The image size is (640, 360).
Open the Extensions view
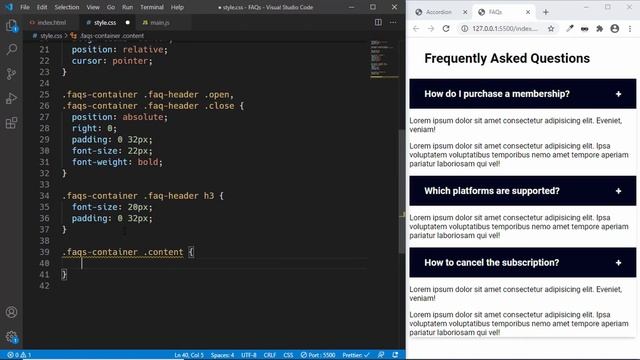(11, 123)
